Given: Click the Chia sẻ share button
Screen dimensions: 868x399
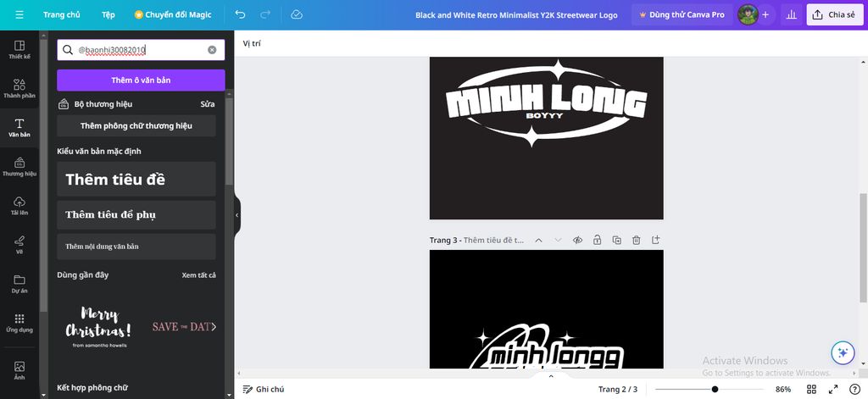Looking at the screenshot, I should 834,15.
